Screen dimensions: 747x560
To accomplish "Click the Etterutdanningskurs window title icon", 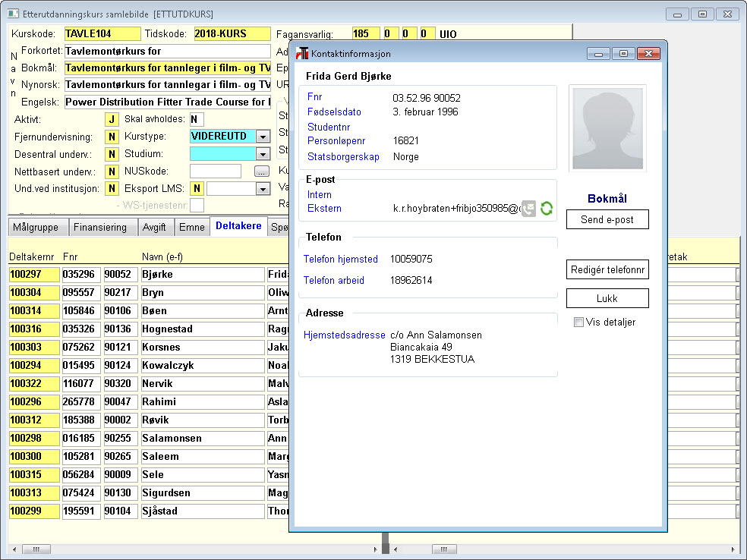I will (14, 14).
